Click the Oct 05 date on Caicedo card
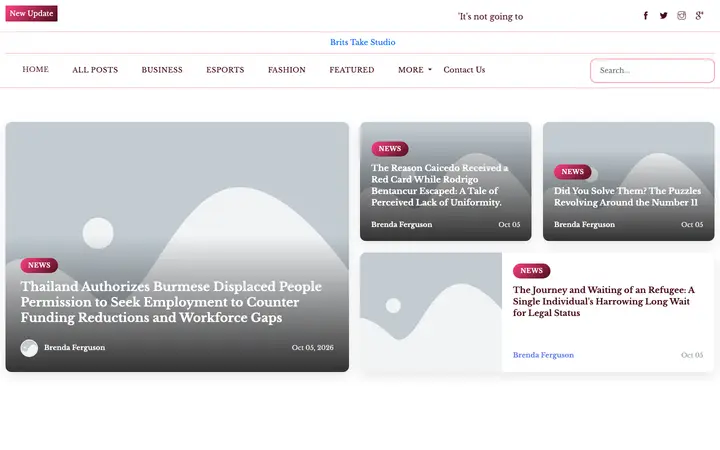This screenshot has height=450, width=720. tap(509, 225)
